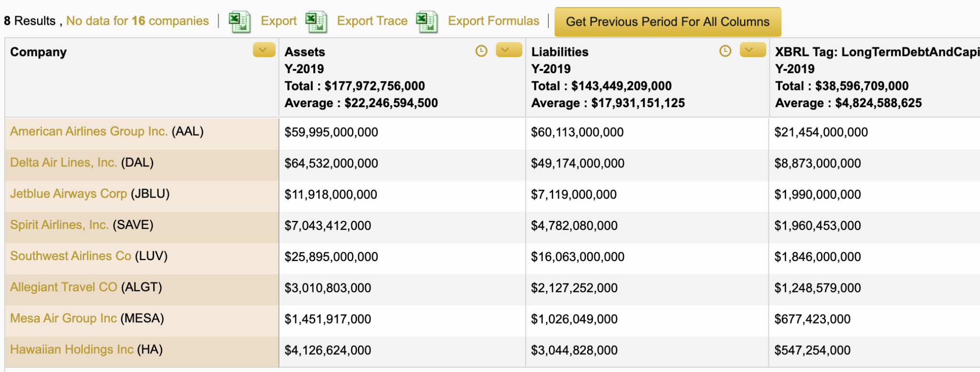Viewport: 980px width, 372px height.
Task: Click Spirit Airlines, Inc. link
Action: point(59,225)
